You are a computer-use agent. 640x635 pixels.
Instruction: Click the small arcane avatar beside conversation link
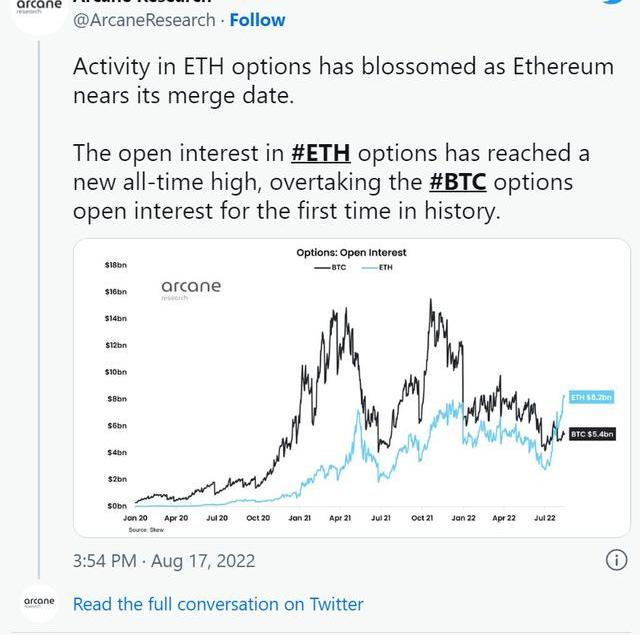(x=40, y=603)
